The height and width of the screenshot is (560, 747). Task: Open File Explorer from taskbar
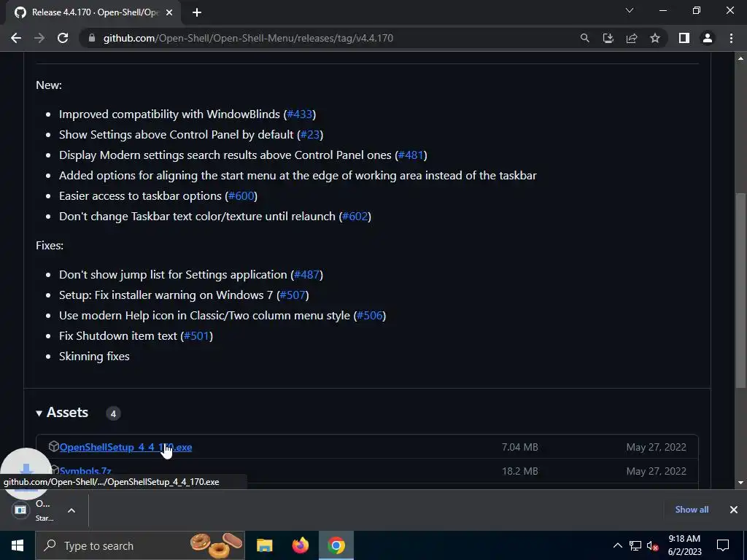pos(264,545)
